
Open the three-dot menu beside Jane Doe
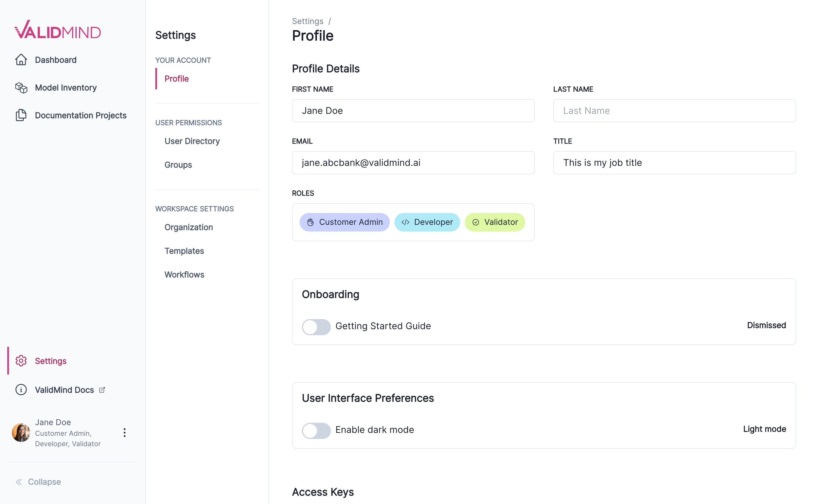125,433
